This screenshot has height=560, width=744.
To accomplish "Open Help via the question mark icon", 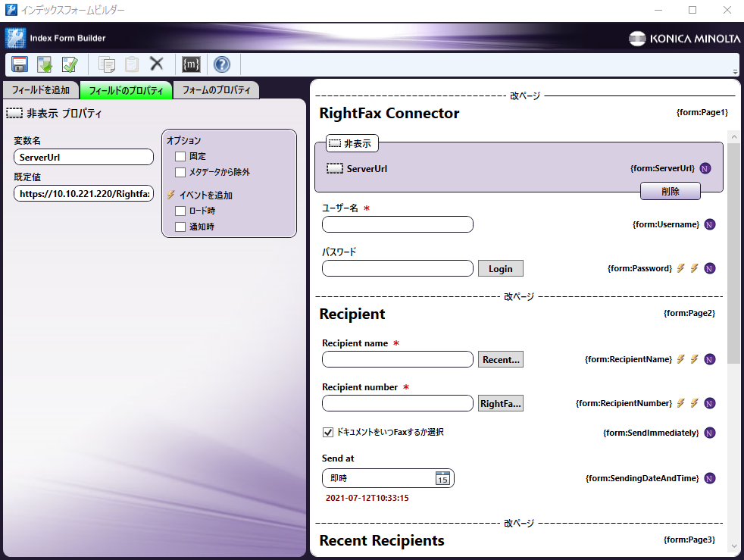I will tap(221, 64).
